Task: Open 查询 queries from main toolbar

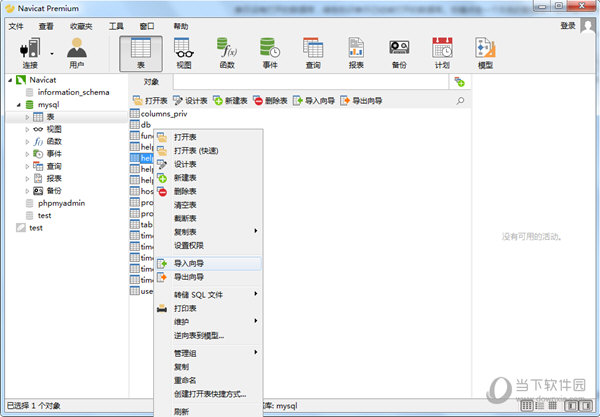Action: (x=313, y=53)
